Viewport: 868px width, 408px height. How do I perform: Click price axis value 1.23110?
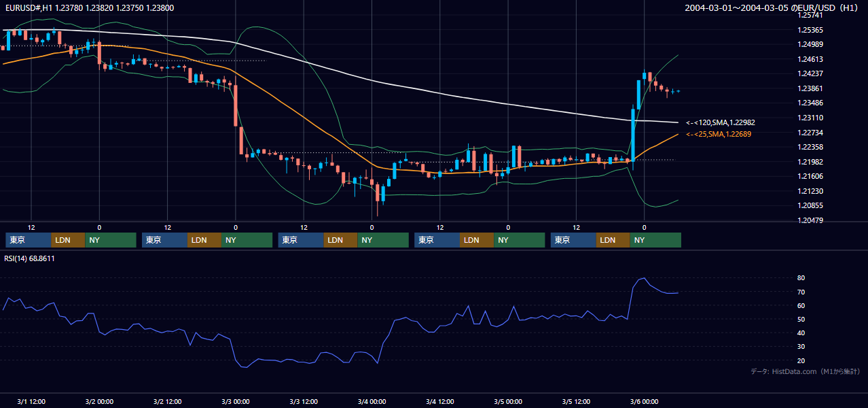pyautogui.click(x=810, y=118)
